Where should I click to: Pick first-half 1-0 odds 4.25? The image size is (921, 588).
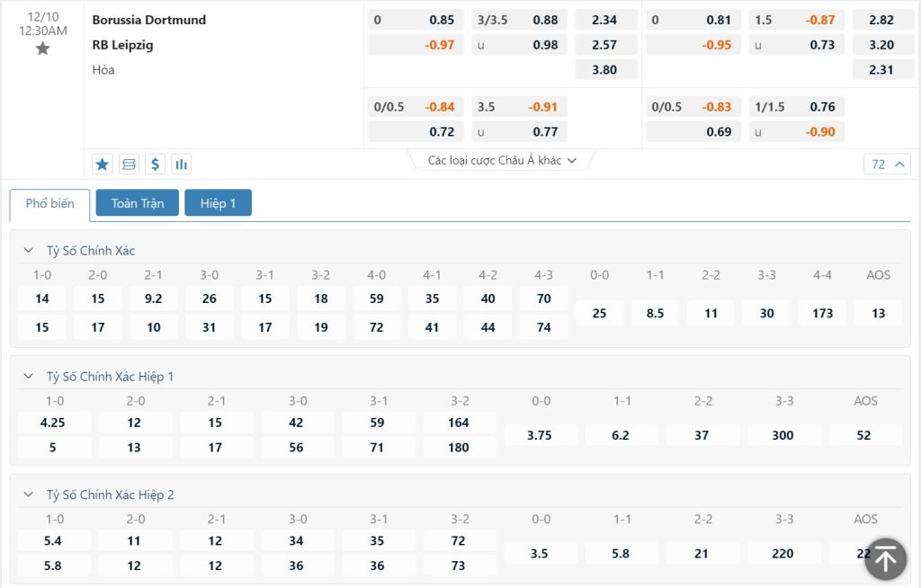click(x=53, y=423)
